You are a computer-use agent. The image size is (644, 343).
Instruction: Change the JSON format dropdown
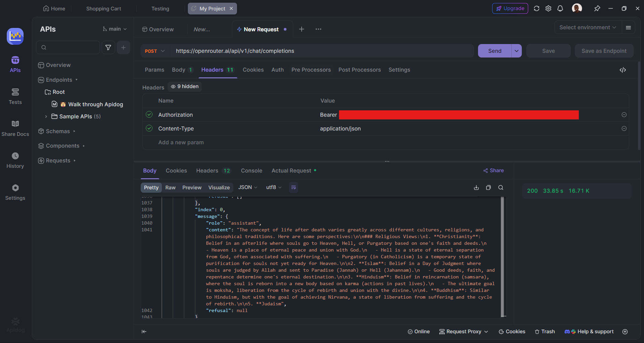click(x=248, y=188)
